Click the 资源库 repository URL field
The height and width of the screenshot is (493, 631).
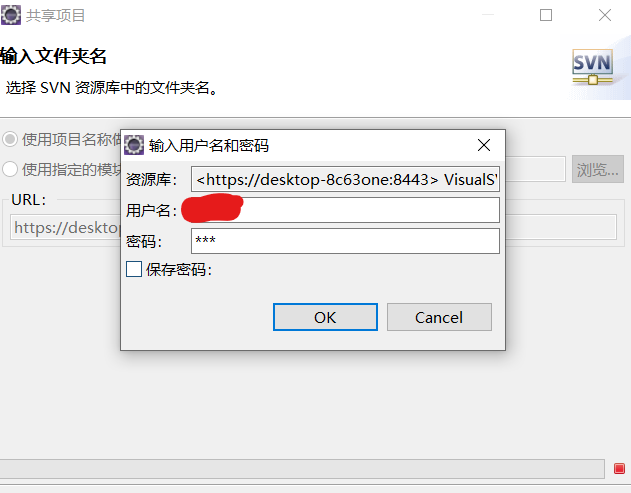click(345, 179)
